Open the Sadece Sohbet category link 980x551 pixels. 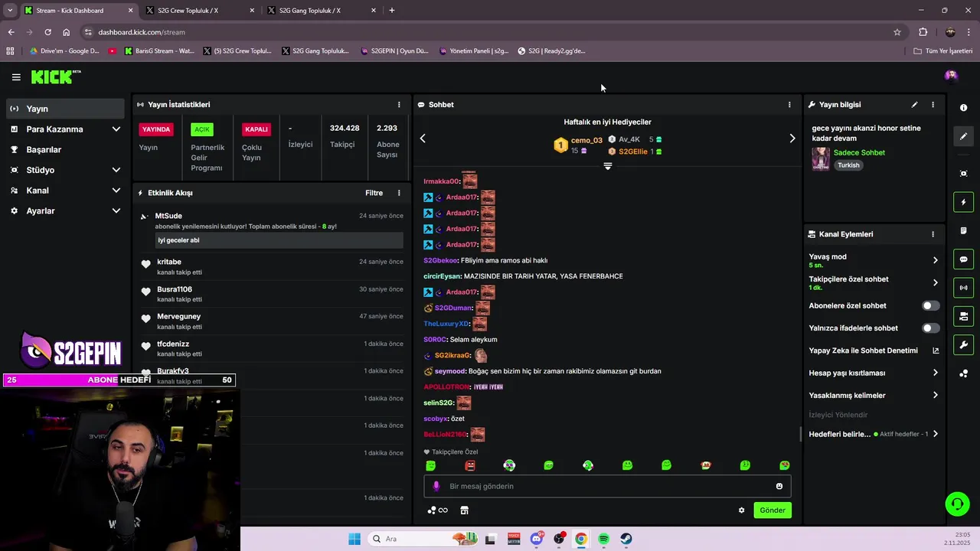tap(859, 152)
